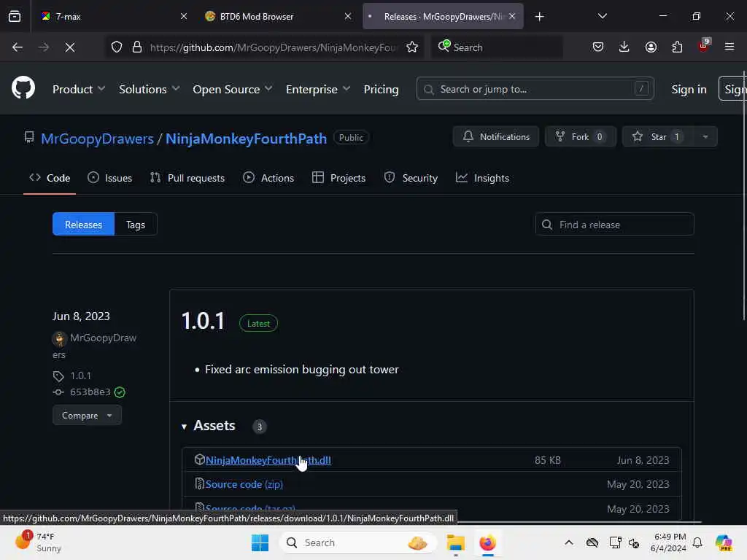747x560 pixels.
Task: Click the Firefox address bar URL
Action: pos(274,47)
